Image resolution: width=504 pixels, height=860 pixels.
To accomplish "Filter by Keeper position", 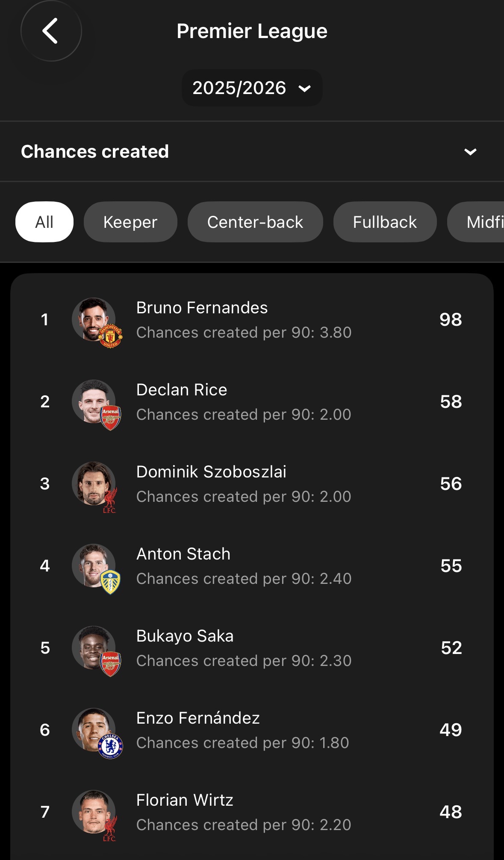I will pyautogui.click(x=130, y=222).
